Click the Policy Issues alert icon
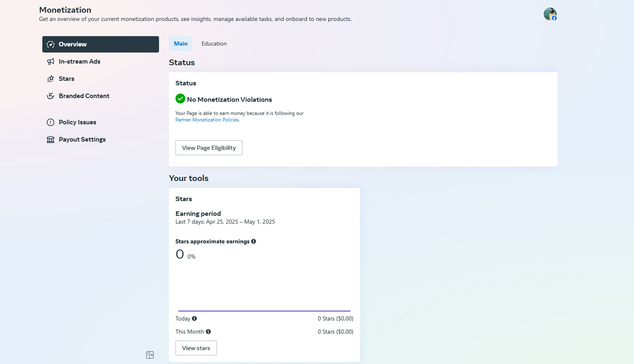Image resolution: width=634 pixels, height=364 pixels. coord(51,122)
